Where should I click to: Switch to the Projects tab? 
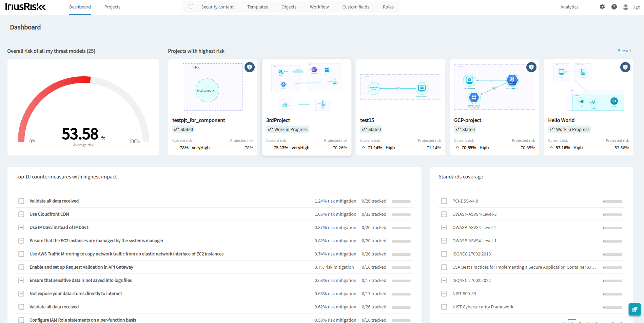pos(112,7)
